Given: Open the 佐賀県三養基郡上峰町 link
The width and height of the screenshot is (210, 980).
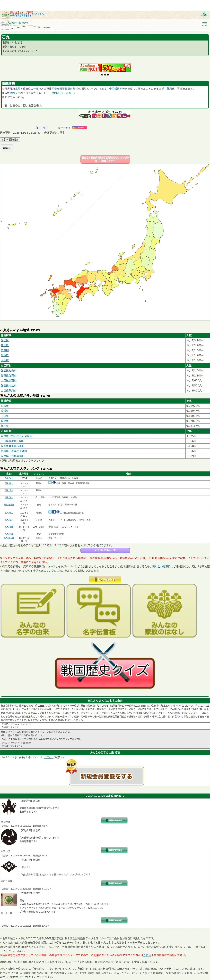Looking at the screenshot, I should pyautogui.click(x=14, y=451).
